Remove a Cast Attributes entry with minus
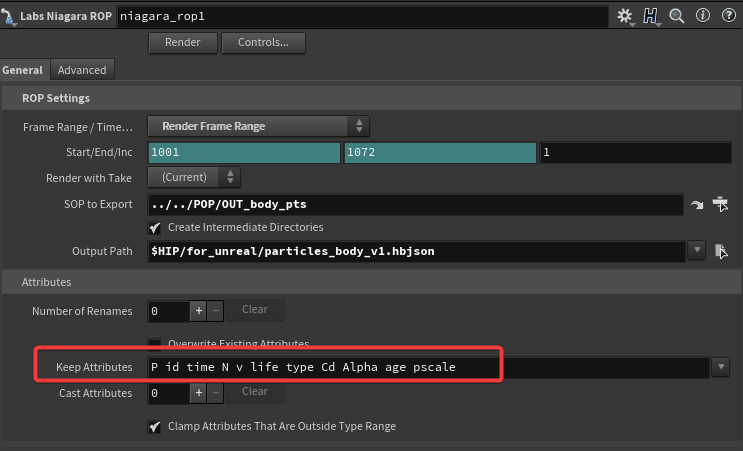The width and height of the screenshot is (743, 451). click(215, 393)
